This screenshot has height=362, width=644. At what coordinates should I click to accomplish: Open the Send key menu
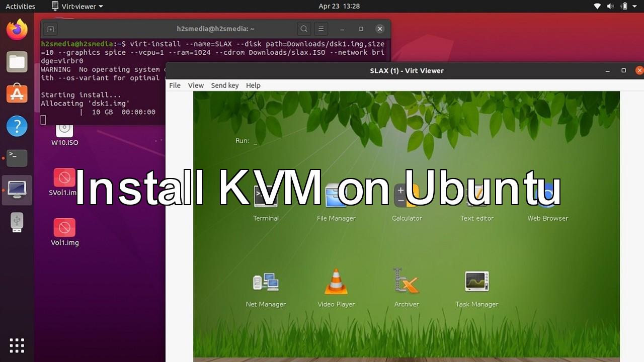click(224, 85)
